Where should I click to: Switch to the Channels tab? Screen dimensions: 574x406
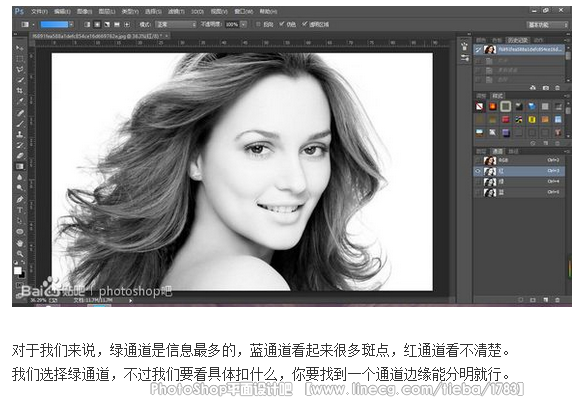497,151
